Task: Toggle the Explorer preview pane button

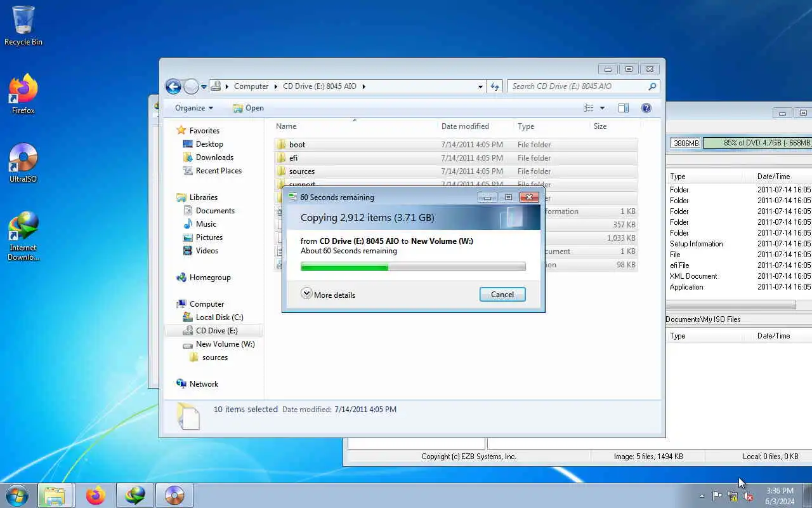Action: tap(624, 108)
